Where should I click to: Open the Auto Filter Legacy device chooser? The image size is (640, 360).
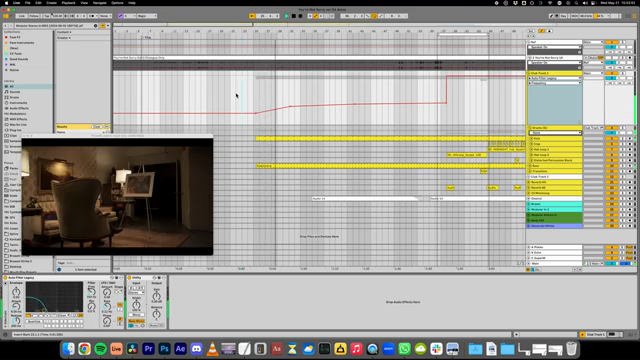(554, 78)
